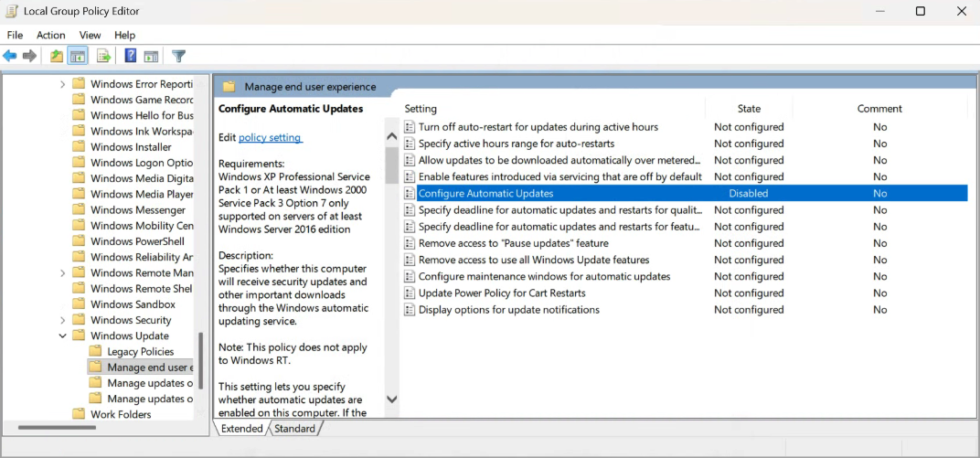Click the 'policy setting' link

pos(270,138)
